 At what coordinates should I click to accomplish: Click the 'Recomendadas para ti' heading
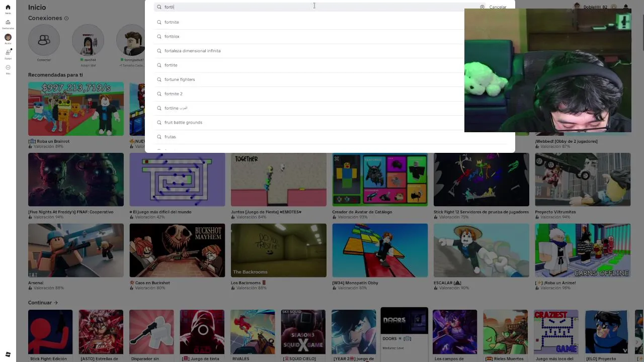click(x=55, y=75)
